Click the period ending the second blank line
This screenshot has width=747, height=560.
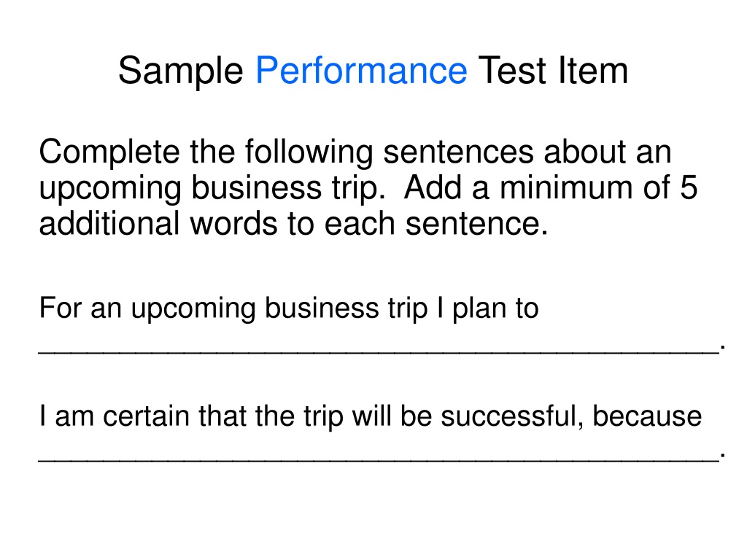[723, 455]
